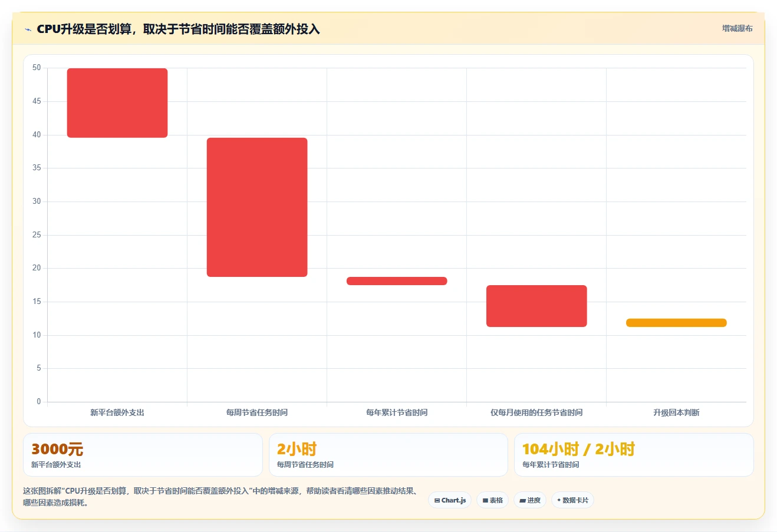This screenshot has height=532, width=777.
Task: Click the x-axis label 每周节省任务时间
Action: tap(257, 412)
